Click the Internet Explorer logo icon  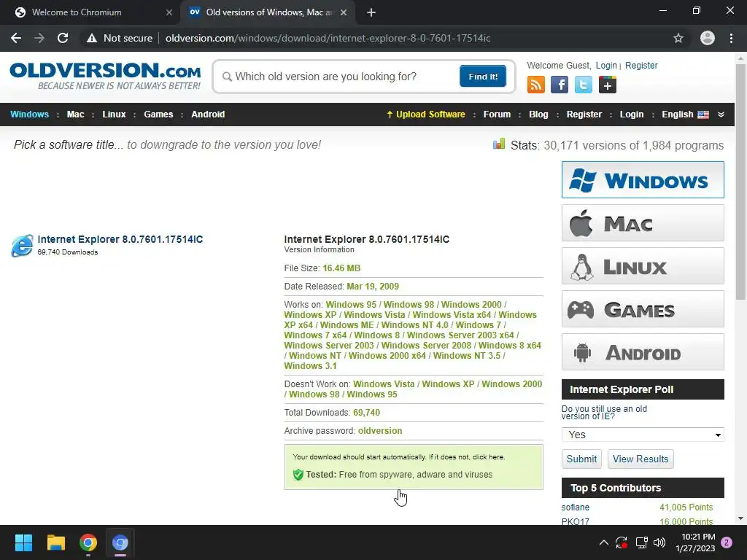tap(23, 245)
